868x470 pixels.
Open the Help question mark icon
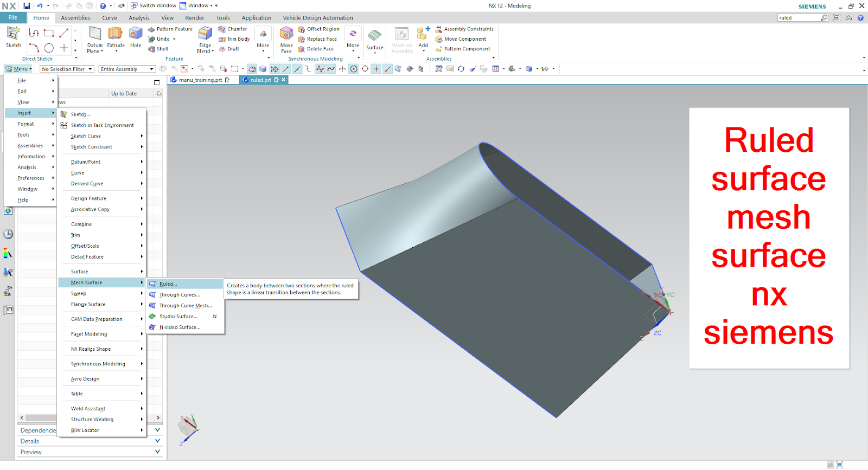860,18
